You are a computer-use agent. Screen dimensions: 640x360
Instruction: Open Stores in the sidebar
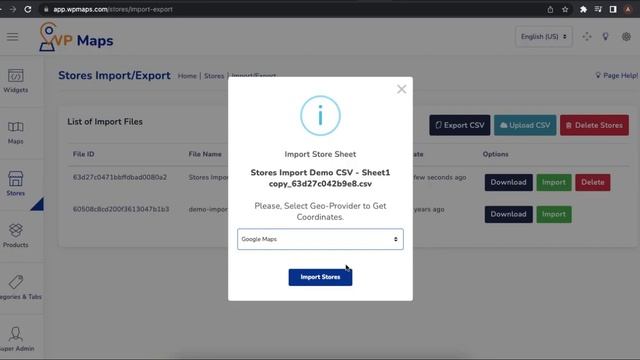pos(16,184)
